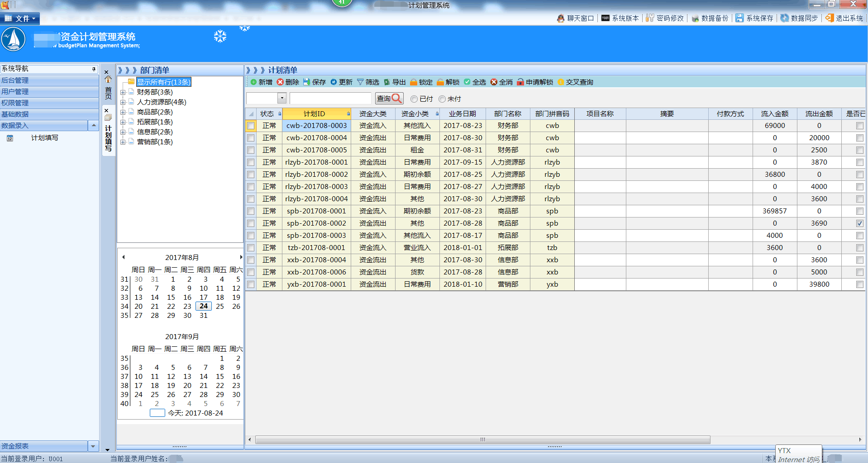This screenshot has height=463, width=868.
Task: Click the search text input field
Action: (x=330, y=99)
